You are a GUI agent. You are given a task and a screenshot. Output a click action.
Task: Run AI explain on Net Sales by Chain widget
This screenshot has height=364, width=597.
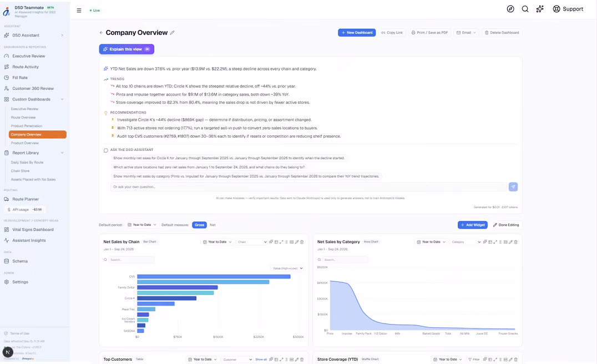tap(271, 242)
